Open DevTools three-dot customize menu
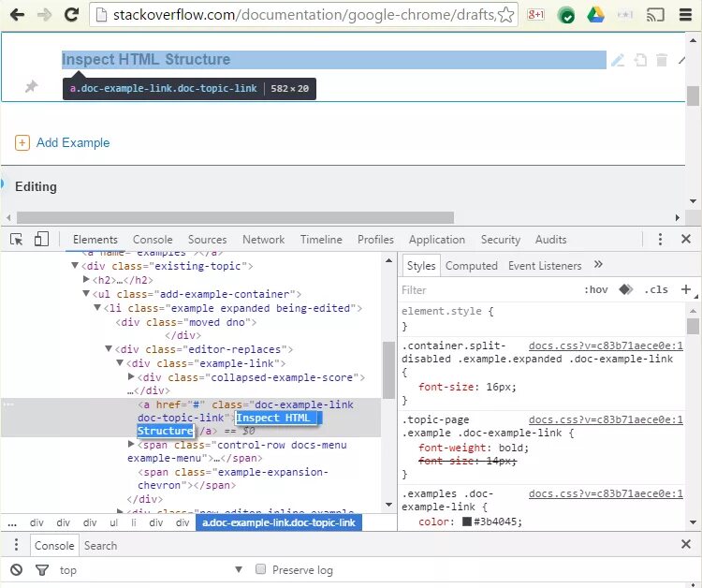702x588 pixels. [x=660, y=239]
